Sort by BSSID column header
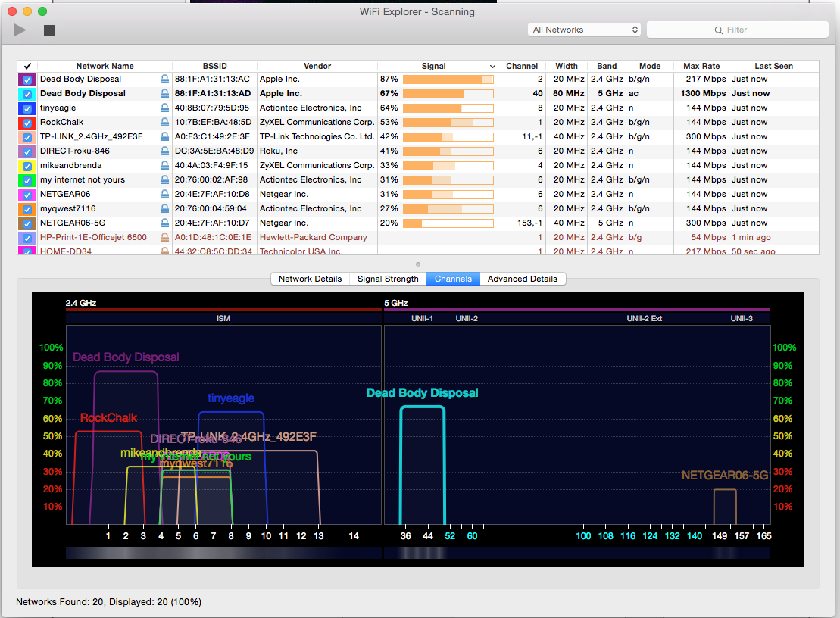The image size is (840, 618). [x=215, y=66]
